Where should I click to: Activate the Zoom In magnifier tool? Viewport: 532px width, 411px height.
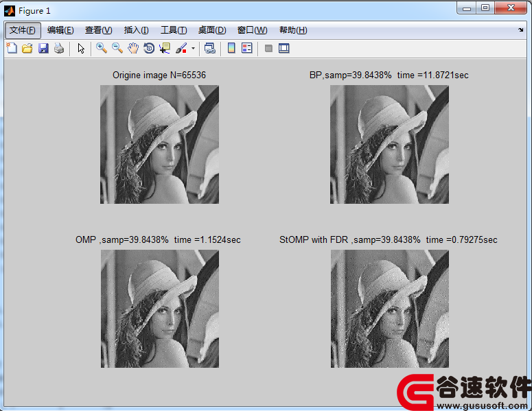pos(102,48)
